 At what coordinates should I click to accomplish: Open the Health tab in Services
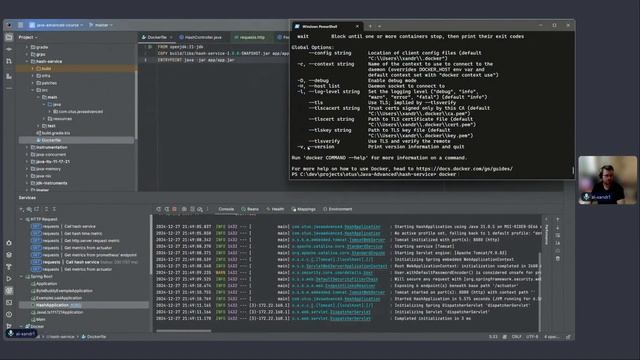click(x=276, y=209)
